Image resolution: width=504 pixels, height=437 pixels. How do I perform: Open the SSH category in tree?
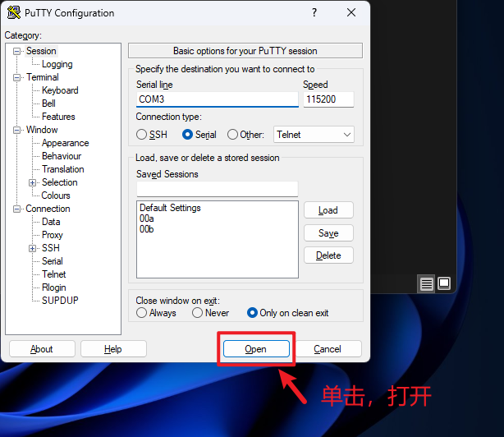pyautogui.click(x=51, y=248)
